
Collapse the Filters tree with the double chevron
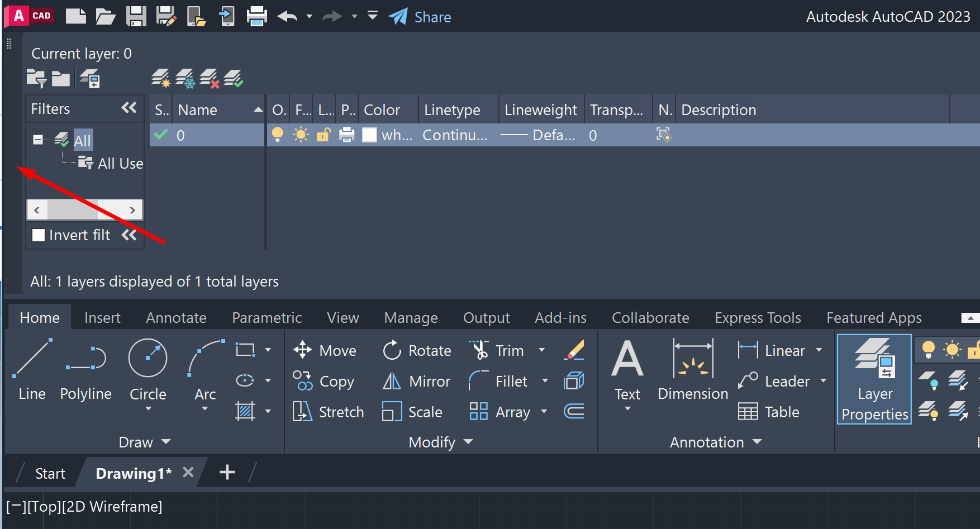tap(129, 108)
